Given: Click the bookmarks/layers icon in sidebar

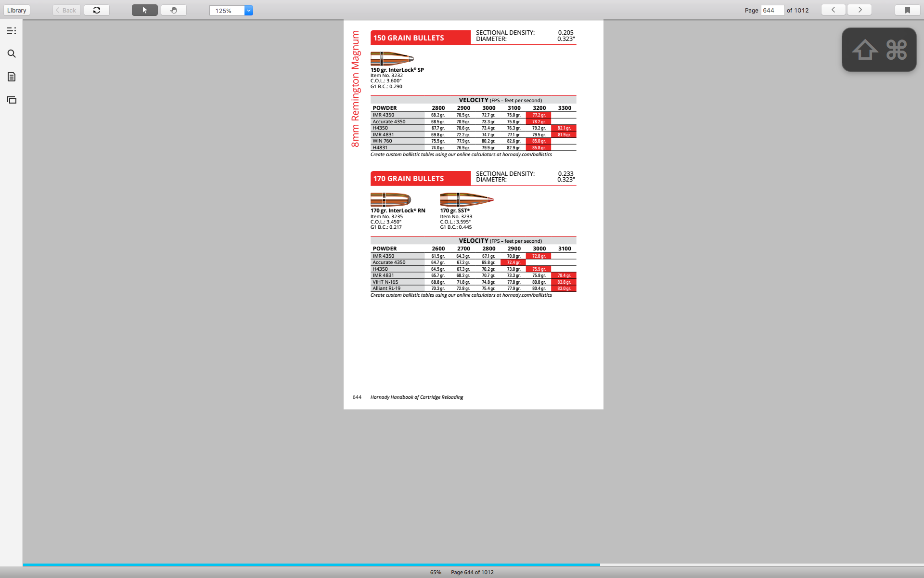Looking at the screenshot, I should [11, 100].
